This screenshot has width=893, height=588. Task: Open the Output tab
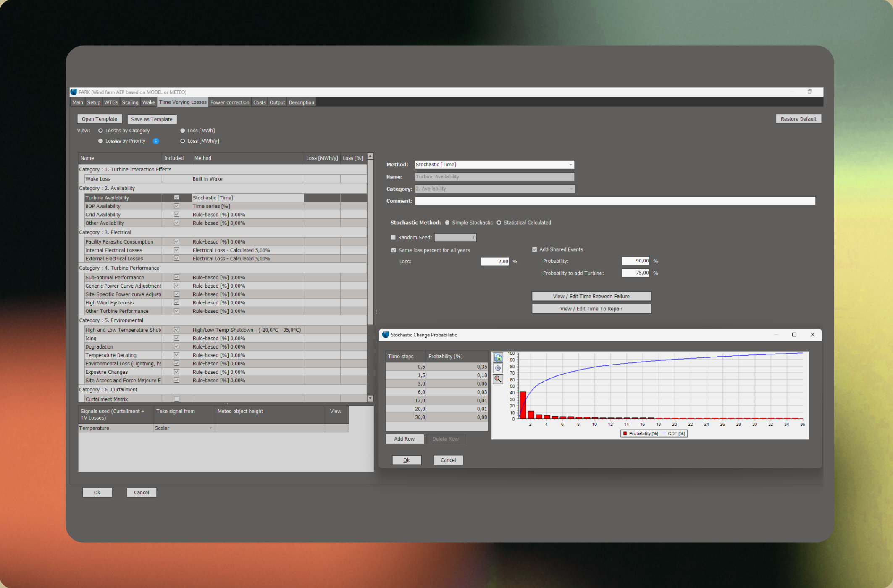[277, 102]
